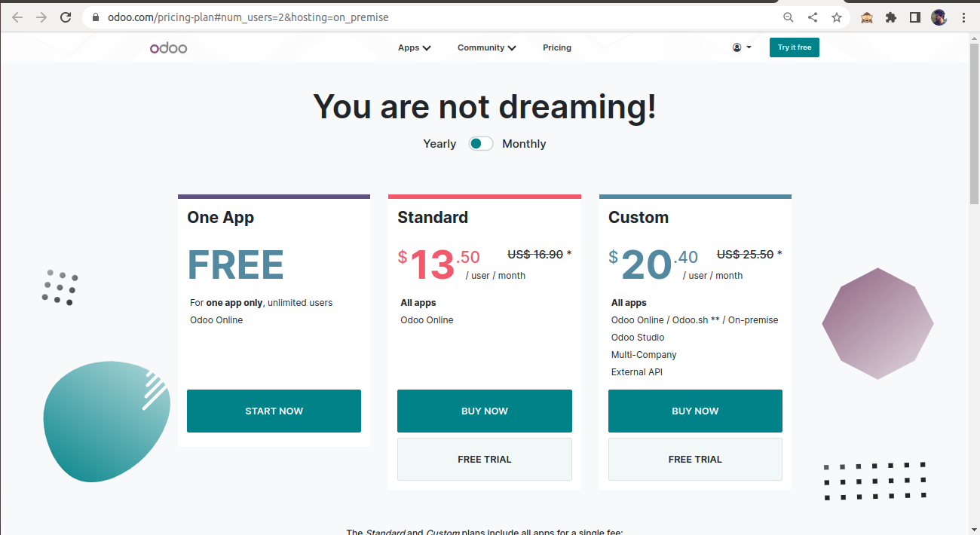Click the Multi-Company feature text

coord(644,355)
